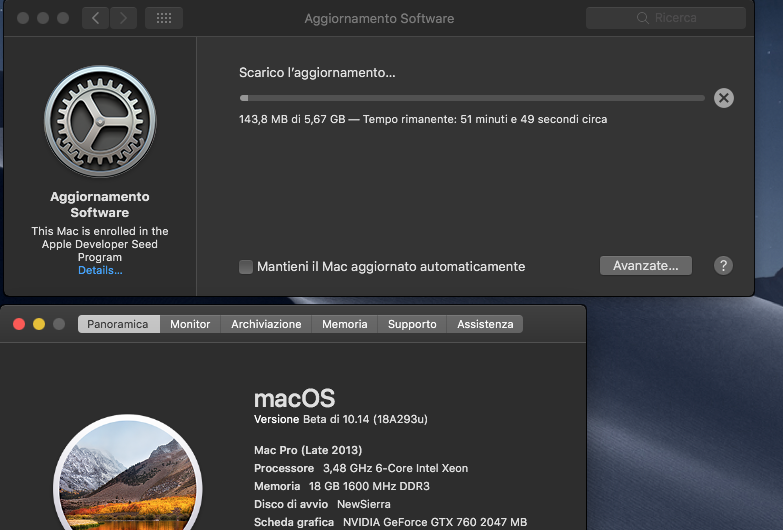Select the Panoramica tab
783x530 pixels.
118,324
